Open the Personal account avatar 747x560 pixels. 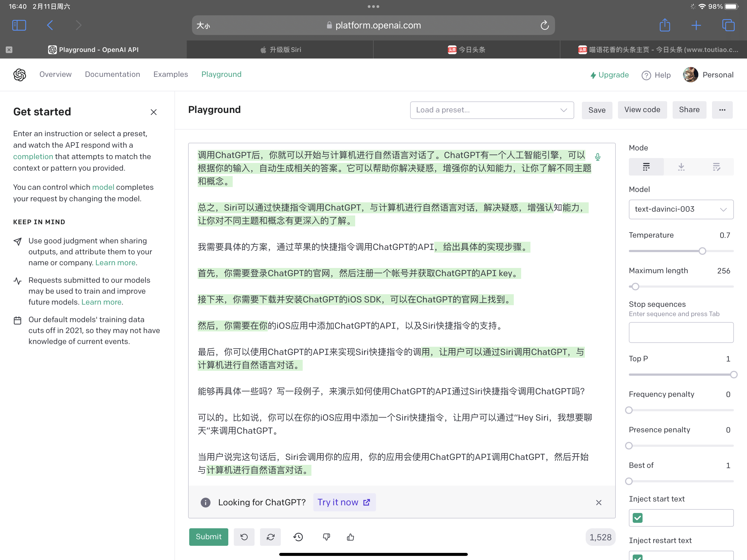(690, 75)
